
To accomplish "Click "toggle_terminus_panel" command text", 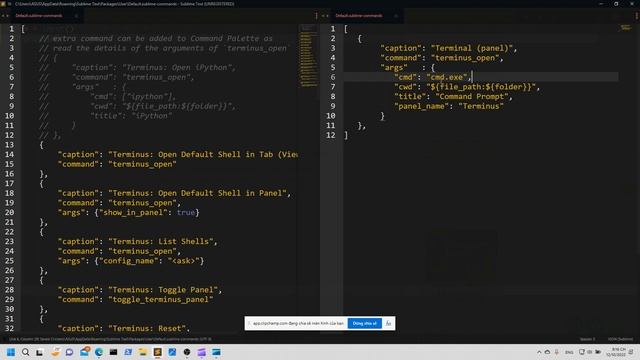I will point(160,299).
